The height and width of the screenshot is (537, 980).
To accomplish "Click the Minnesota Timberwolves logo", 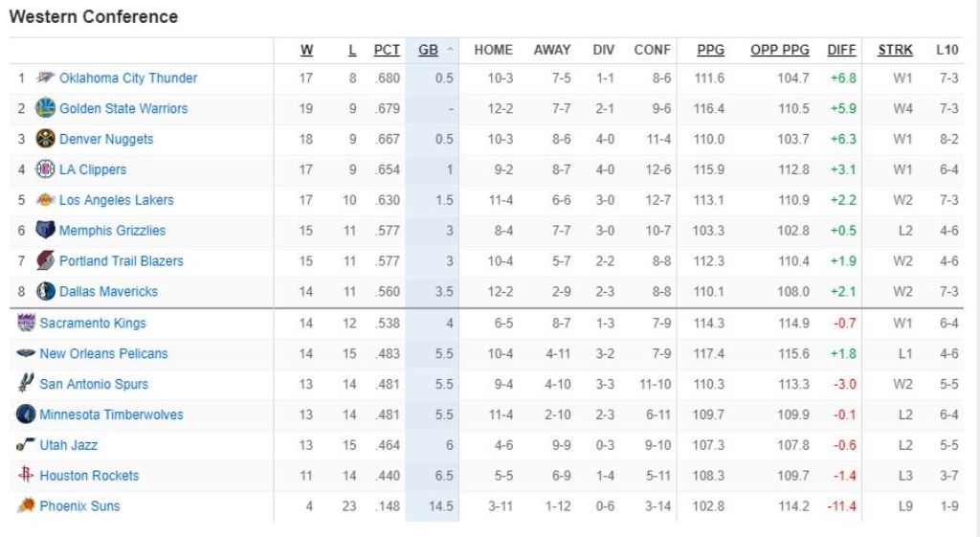I will pyautogui.click(x=26, y=414).
